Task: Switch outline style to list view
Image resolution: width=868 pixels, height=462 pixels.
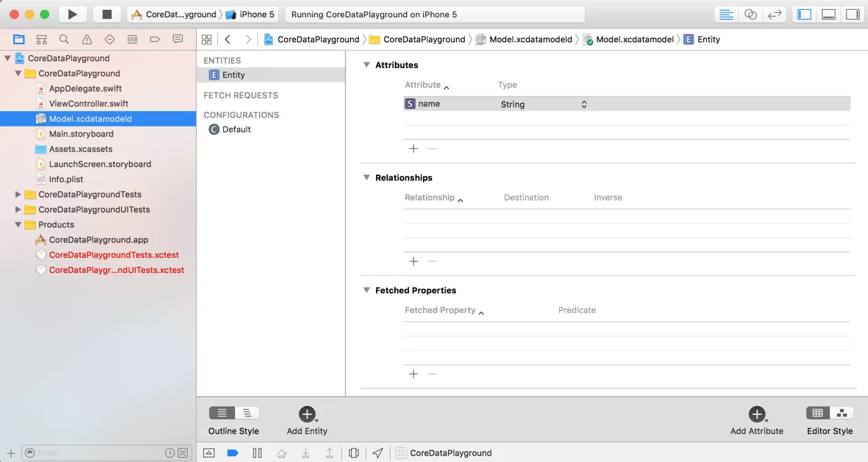Action: pos(222,413)
